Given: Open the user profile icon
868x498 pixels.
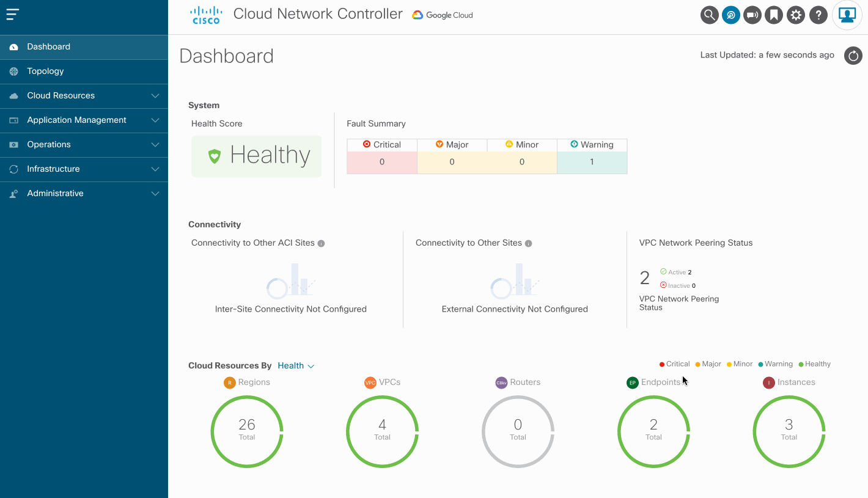Looking at the screenshot, I should click(847, 15).
